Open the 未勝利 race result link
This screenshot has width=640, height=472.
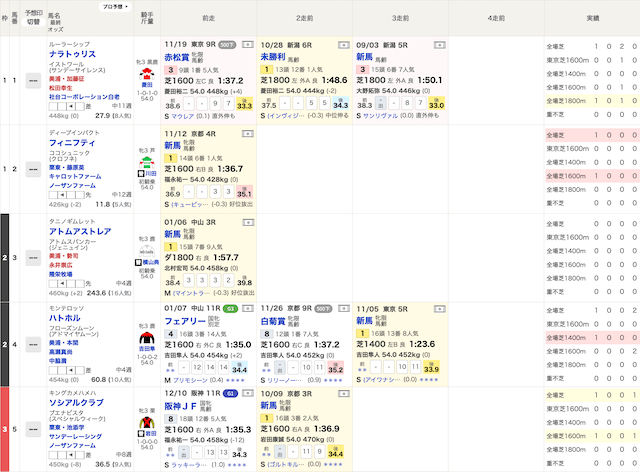279,57
